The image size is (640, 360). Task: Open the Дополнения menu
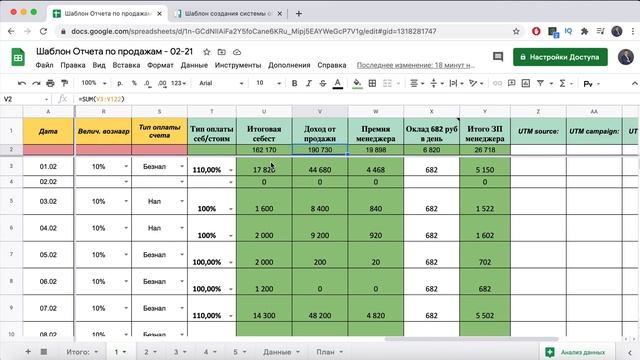pos(289,65)
